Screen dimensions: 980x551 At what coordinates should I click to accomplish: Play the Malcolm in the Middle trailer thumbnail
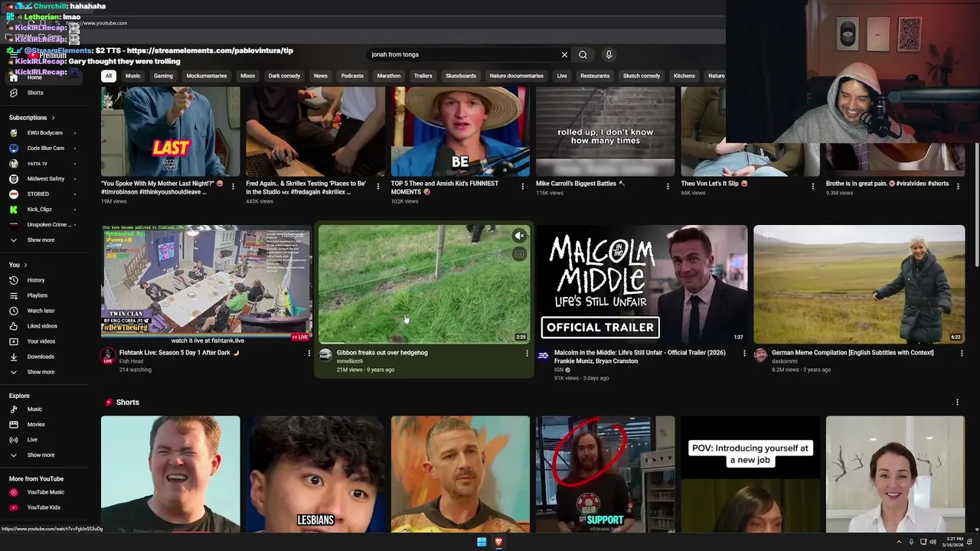[642, 284]
